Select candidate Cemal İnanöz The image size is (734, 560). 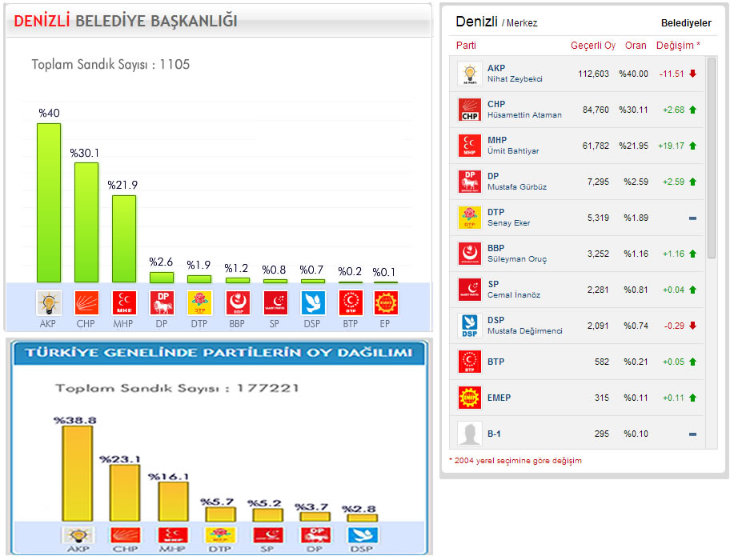click(x=514, y=295)
